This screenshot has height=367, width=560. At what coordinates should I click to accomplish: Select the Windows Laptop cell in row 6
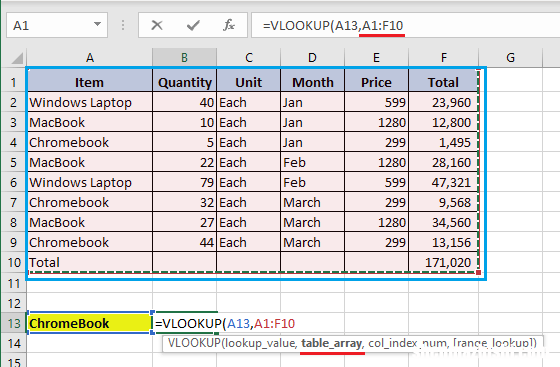point(90,182)
